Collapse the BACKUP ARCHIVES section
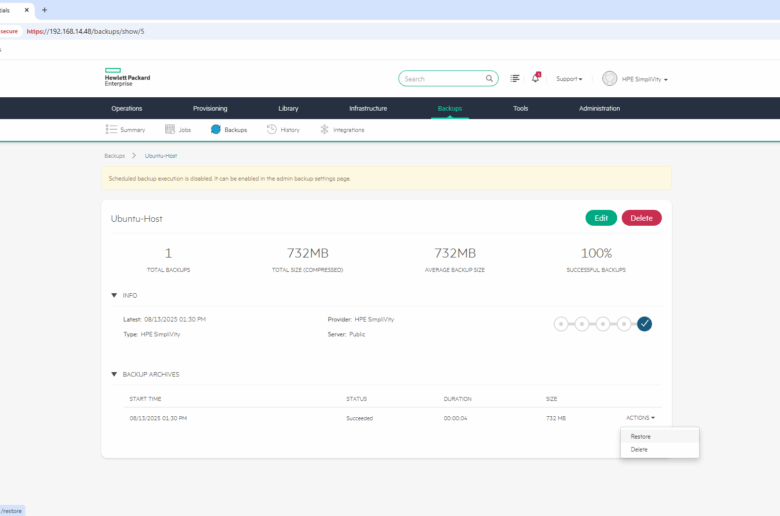Image resolution: width=780 pixels, height=516 pixels. pos(114,374)
